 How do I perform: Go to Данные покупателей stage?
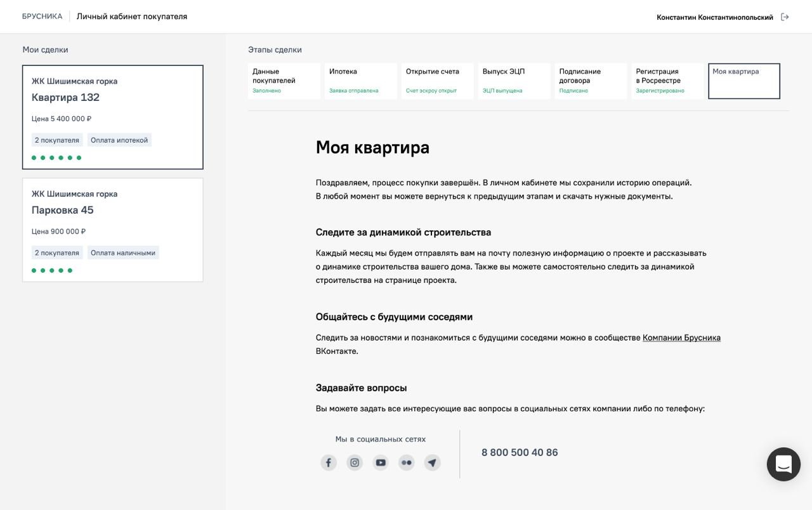pos(284,81)
